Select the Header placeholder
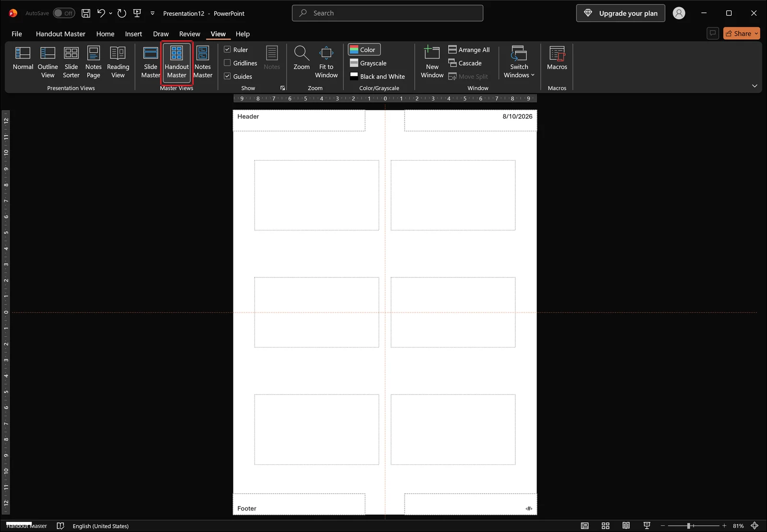The image size is (767, 532). tap(299, 120)
